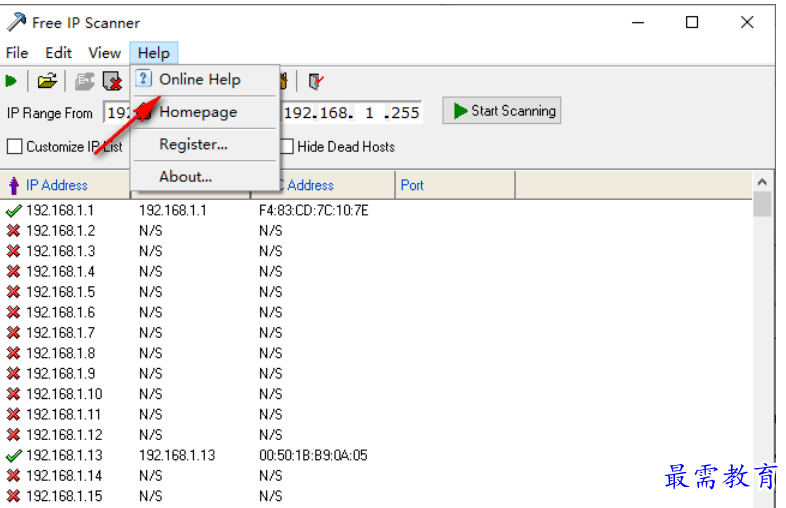Toggle the Hide Dead Hosts checkbox

(287, 146)
